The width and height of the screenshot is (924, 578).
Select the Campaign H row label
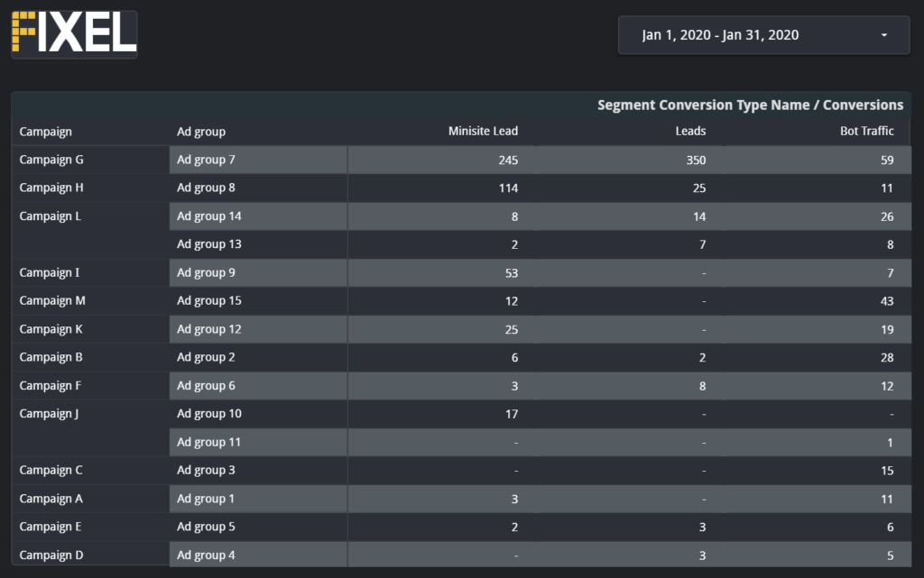[x=51, y=188]
